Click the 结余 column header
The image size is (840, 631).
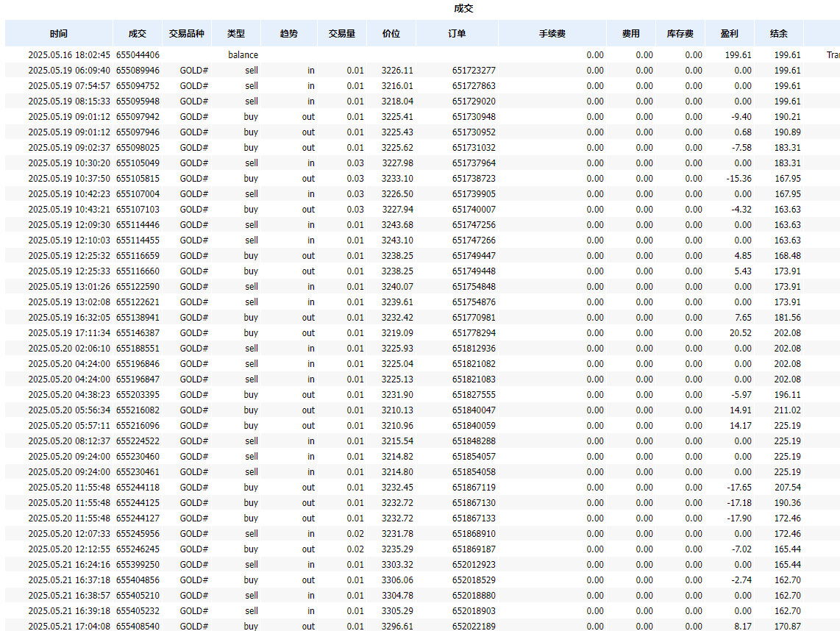tap(779, 33)
